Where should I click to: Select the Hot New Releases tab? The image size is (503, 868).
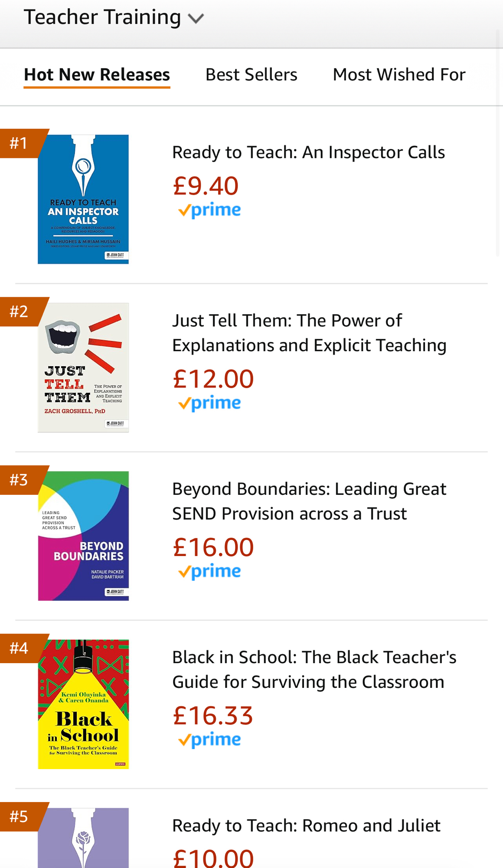click(97, 75)
